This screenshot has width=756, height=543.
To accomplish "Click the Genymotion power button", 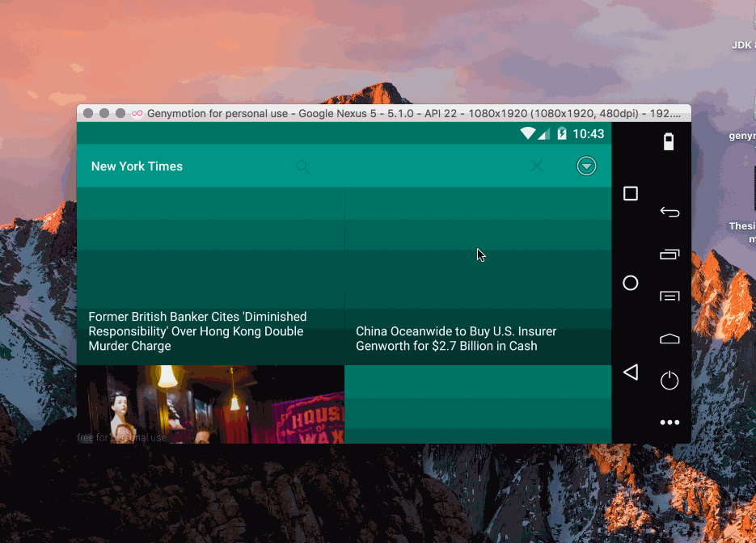I will 669,380.
